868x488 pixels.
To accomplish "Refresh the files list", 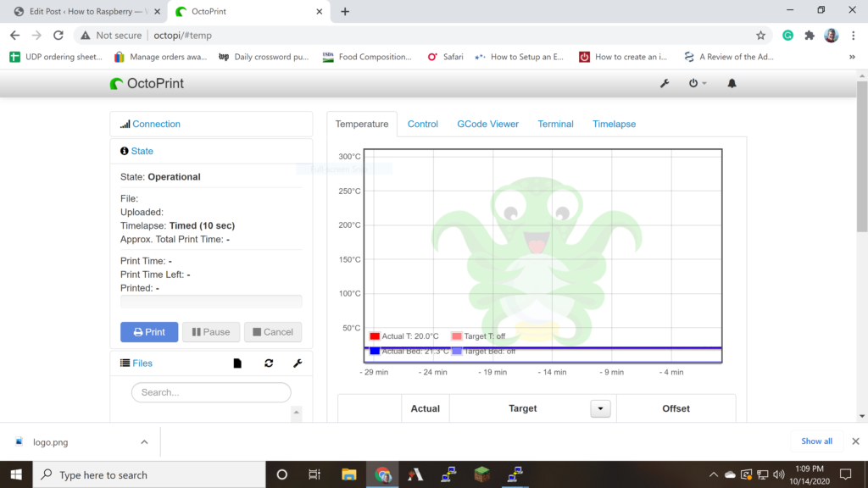I will (269, 363).
